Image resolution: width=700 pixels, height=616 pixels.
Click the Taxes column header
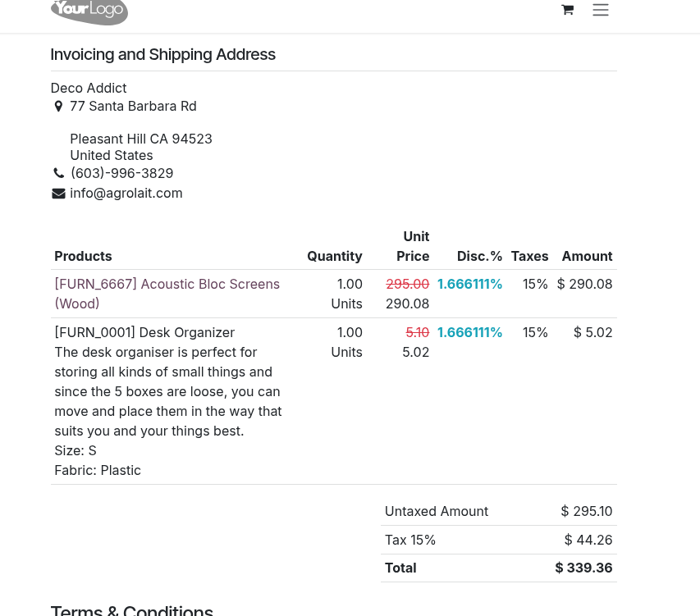coord(529,256)
